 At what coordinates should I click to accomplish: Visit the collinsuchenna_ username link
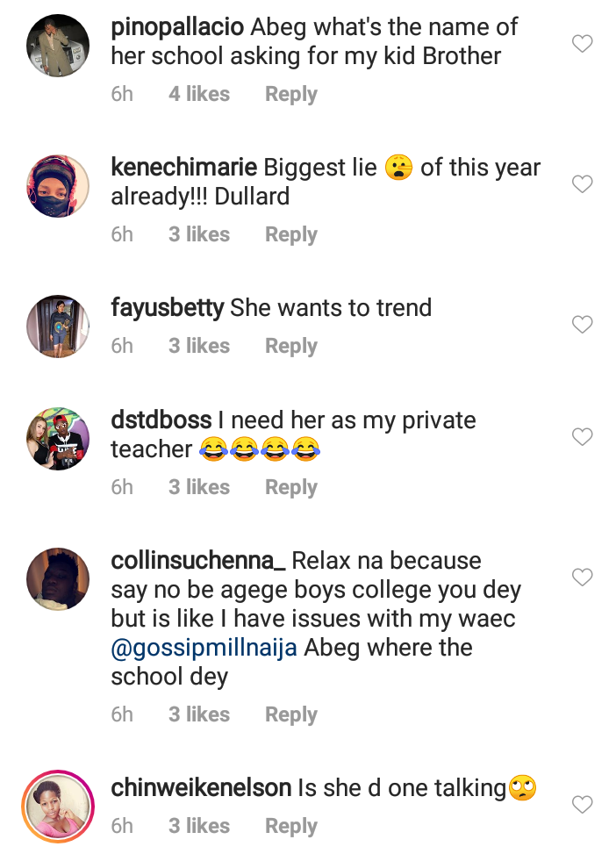pyautogui.click(x=198, y=560)
